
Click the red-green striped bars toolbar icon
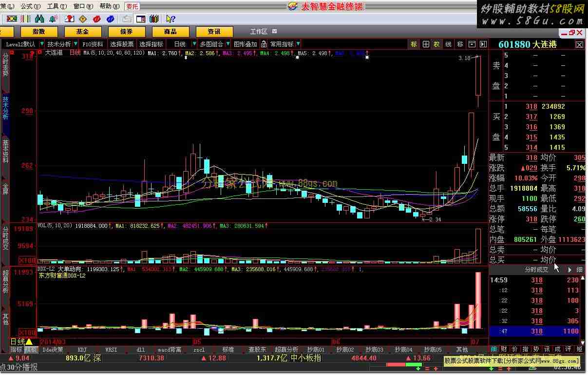point(25,19)
